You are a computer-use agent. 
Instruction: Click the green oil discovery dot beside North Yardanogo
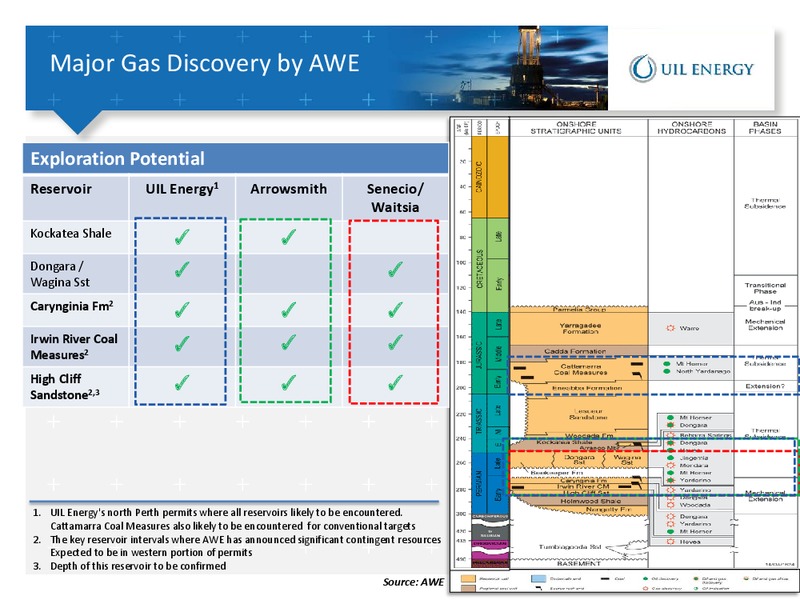[666, 371]
